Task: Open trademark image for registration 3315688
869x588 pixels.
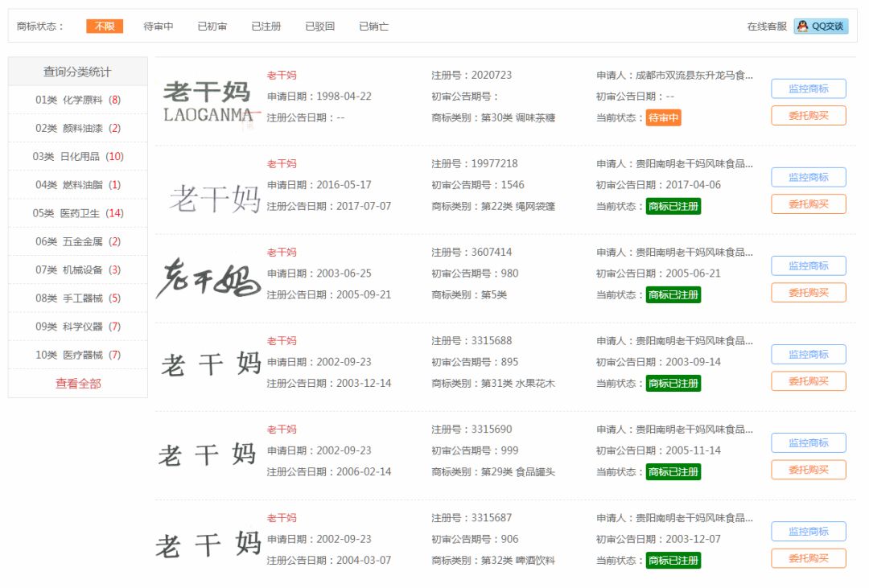Action: click(211, 364)
